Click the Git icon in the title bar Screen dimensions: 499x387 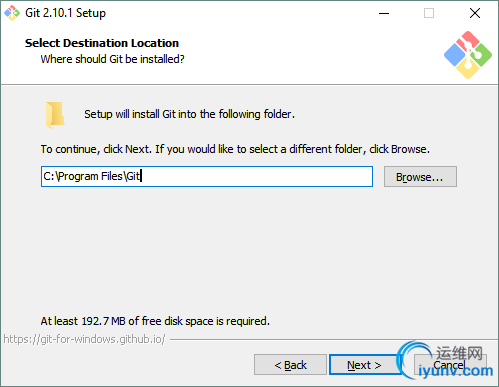[x=12, y=13]
